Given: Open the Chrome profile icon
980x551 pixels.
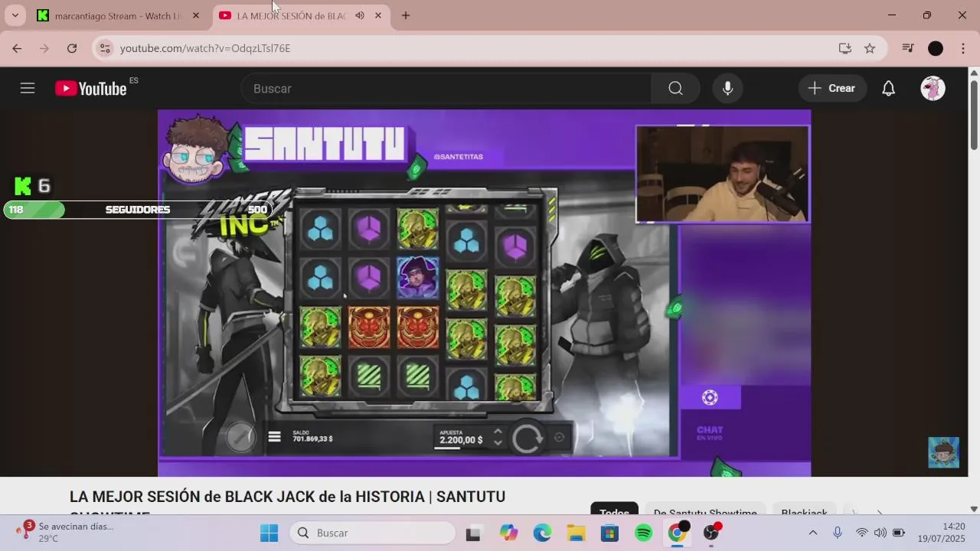Looking at the screenshot, I should click(x=936, y=48).
